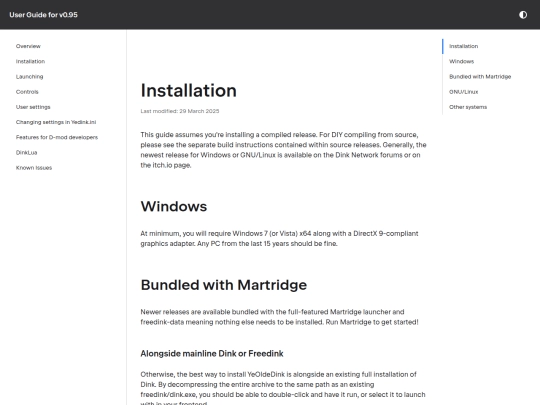Open the User settings page
Image resolution: width=540 pixels, height=405 pixels.
click(33, 107)
